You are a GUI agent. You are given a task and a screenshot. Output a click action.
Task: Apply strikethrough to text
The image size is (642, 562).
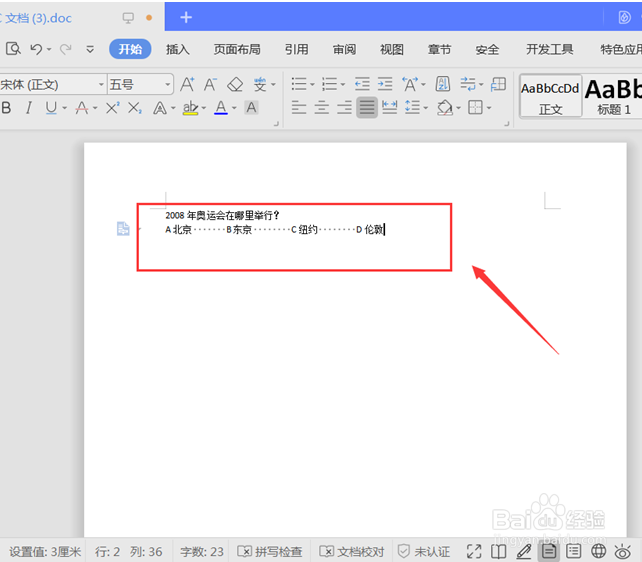82,108
